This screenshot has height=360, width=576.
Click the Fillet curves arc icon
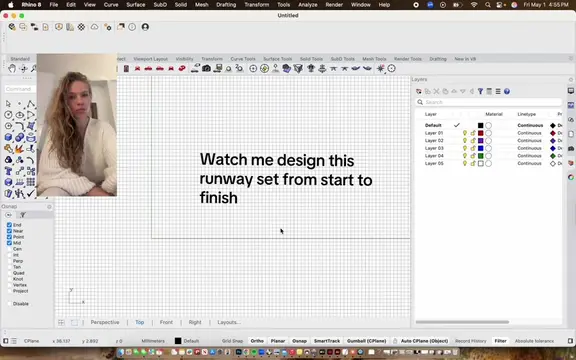tap(19, 126)
